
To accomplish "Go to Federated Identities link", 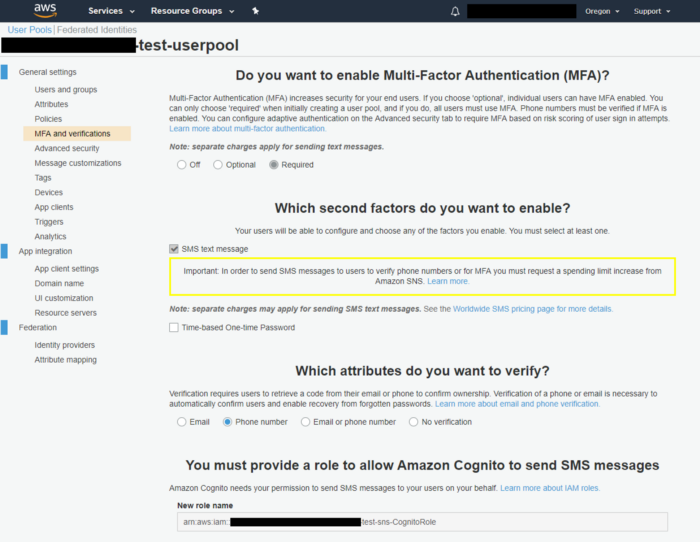I will 97,30.
